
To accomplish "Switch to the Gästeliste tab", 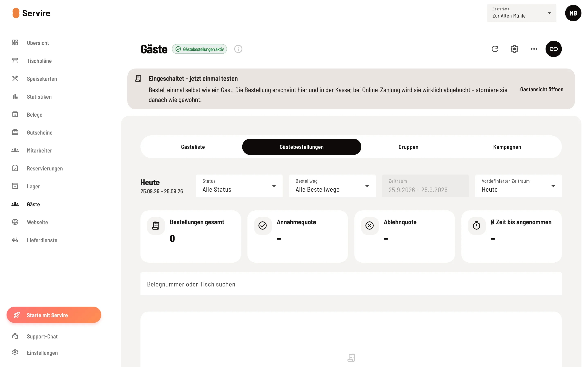I will coord(193,147).
